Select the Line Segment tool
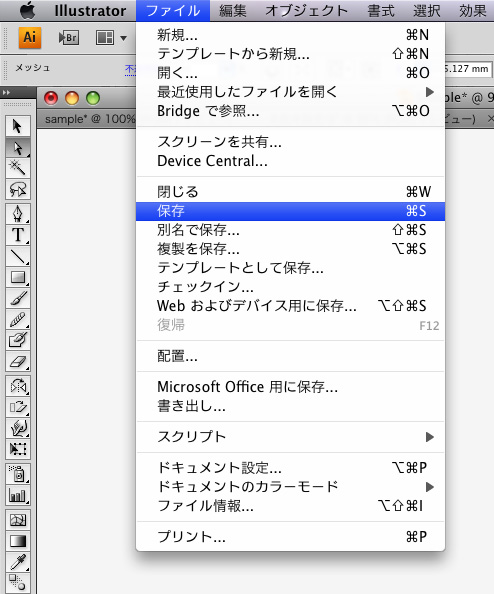Image resolution: width=494 pixels, height=594 pixels. pos(17,256)
